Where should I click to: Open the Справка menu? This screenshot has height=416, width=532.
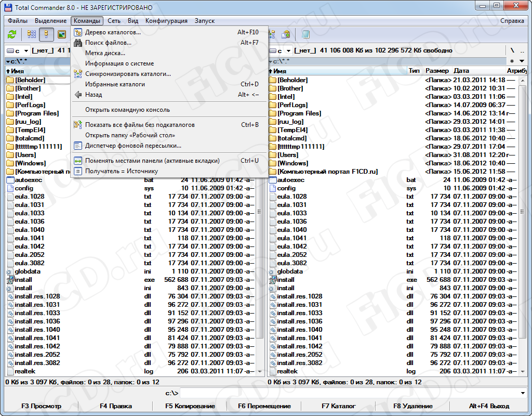[x=512, y=21]
